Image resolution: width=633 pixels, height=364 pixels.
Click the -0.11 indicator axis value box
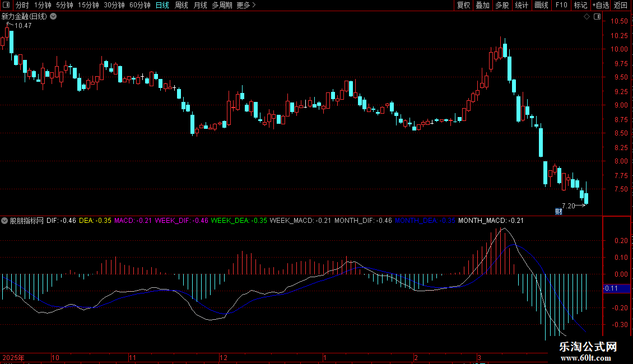pos(616,288)
